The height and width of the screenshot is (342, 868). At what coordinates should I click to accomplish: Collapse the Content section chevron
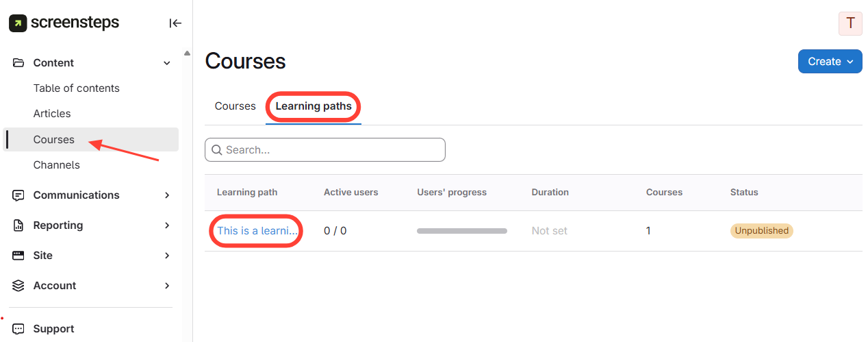(x=166, y=63)
